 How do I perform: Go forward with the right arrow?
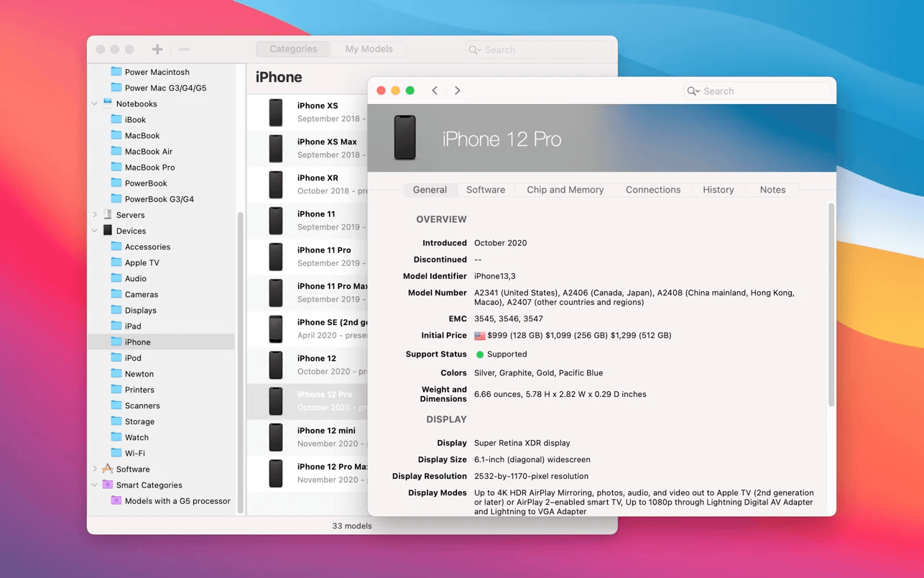point(457,91)
